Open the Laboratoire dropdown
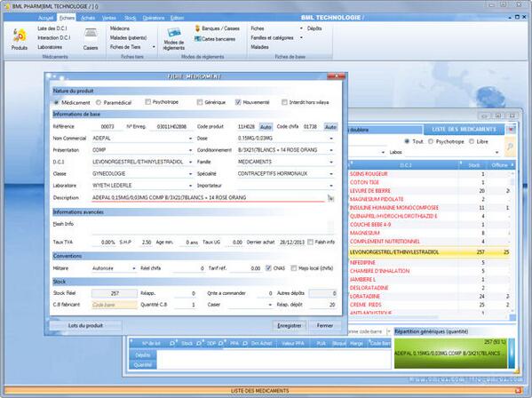The image size is (532, 398). click(190, 186)
